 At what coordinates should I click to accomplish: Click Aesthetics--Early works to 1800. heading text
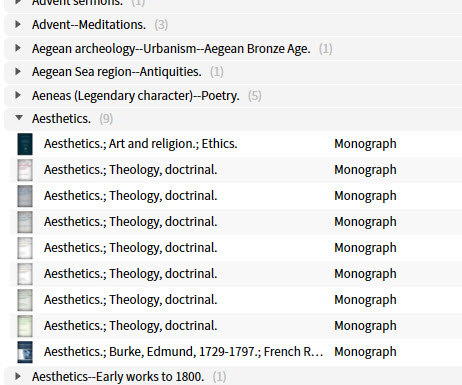pyautogui.click(x=118, y=377)
